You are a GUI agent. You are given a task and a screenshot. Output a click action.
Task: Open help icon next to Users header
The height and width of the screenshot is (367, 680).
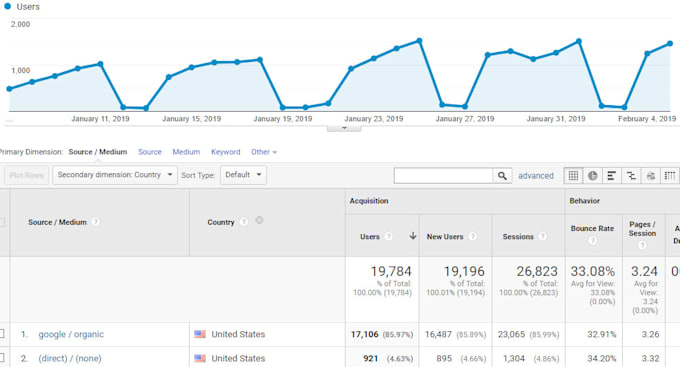(389, 236)
